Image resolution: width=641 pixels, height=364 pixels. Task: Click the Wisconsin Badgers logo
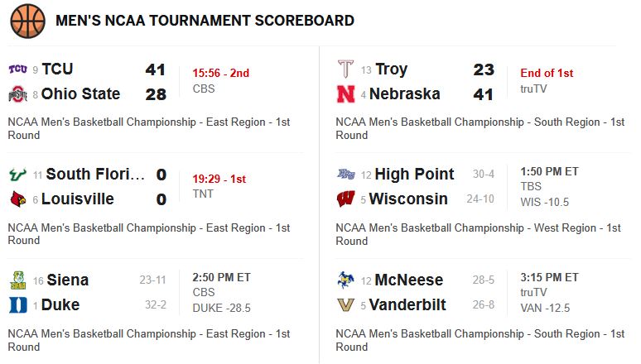pos(345,199)
